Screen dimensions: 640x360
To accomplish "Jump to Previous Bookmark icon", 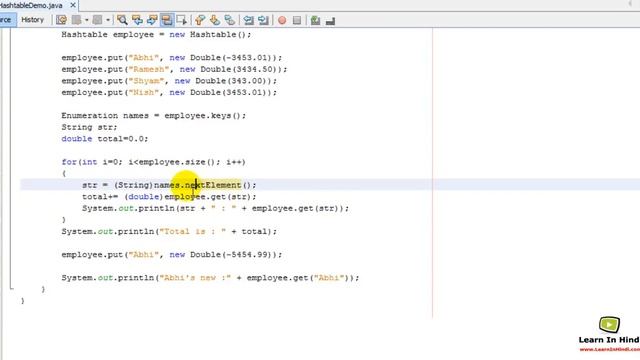I will (200, 20).
